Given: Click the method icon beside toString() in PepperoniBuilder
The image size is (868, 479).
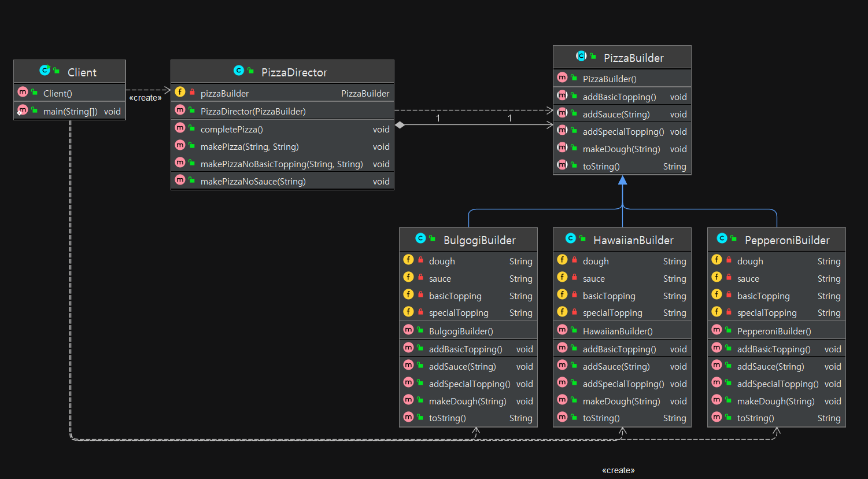Looking at the screenshot, I should [716, 417].
